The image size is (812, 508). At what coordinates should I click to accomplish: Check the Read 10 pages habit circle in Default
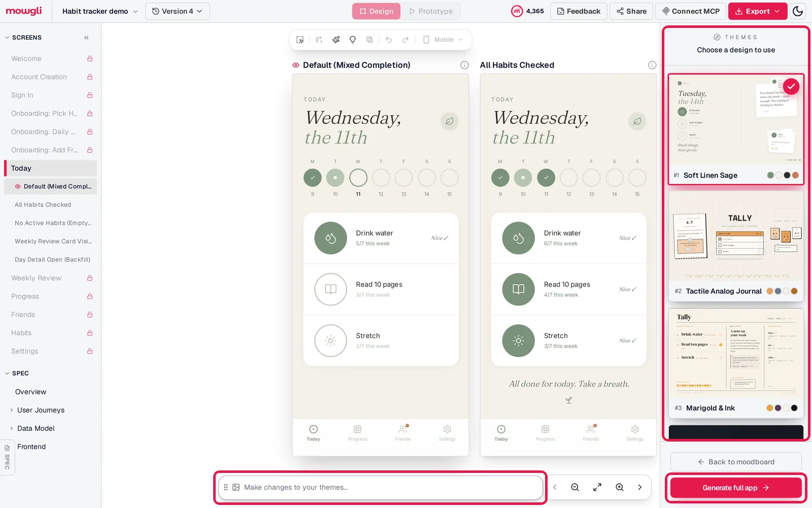pyautogui.click(x=330, y=289)
